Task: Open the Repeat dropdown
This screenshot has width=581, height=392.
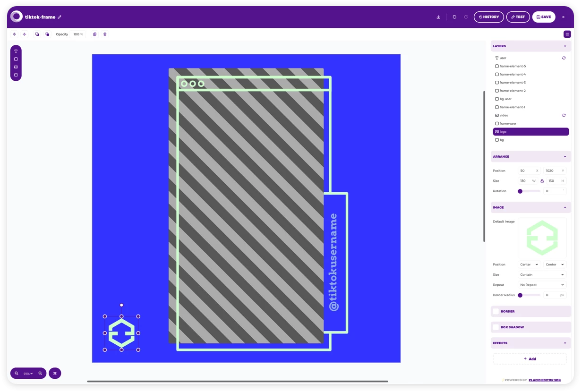Action: 542,285
